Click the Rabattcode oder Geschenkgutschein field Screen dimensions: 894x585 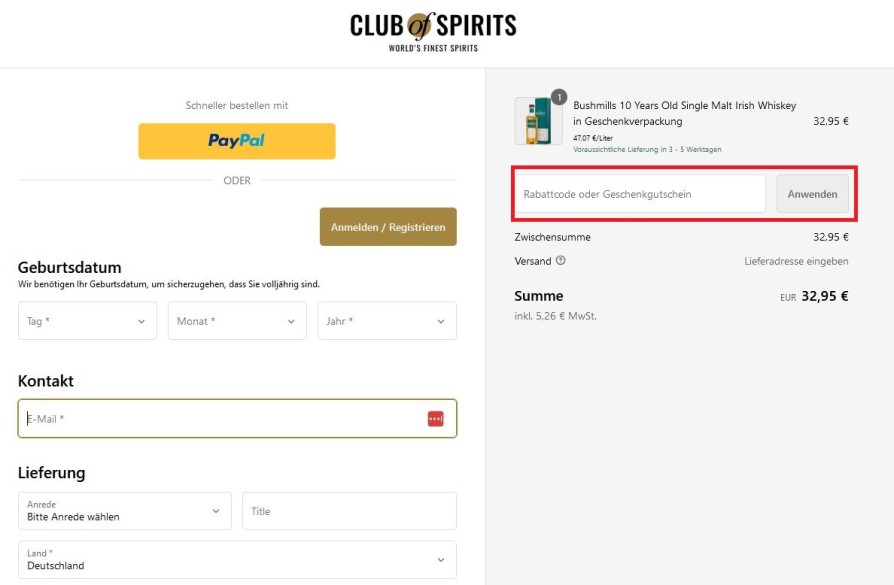(640, 194)
